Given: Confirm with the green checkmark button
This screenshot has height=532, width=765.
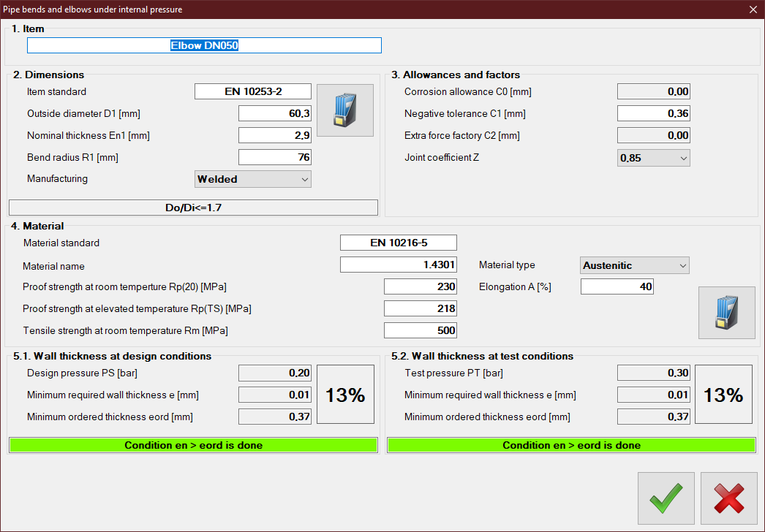Looking at the screenshot, I should [x=666, y=498].
